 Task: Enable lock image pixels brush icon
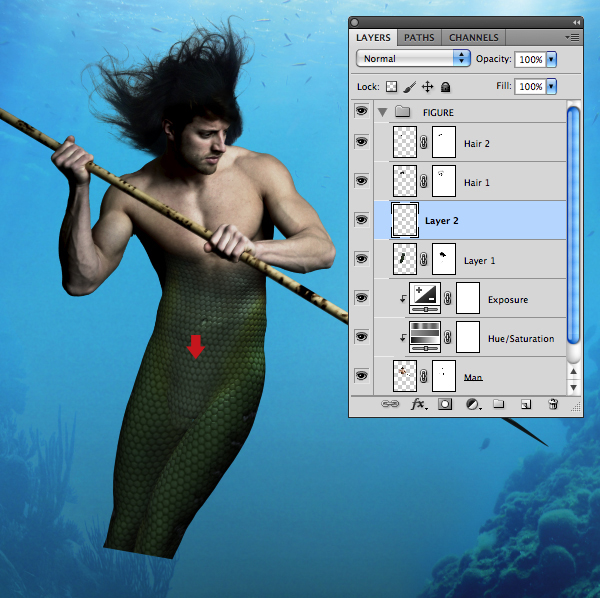click(409, 87)
